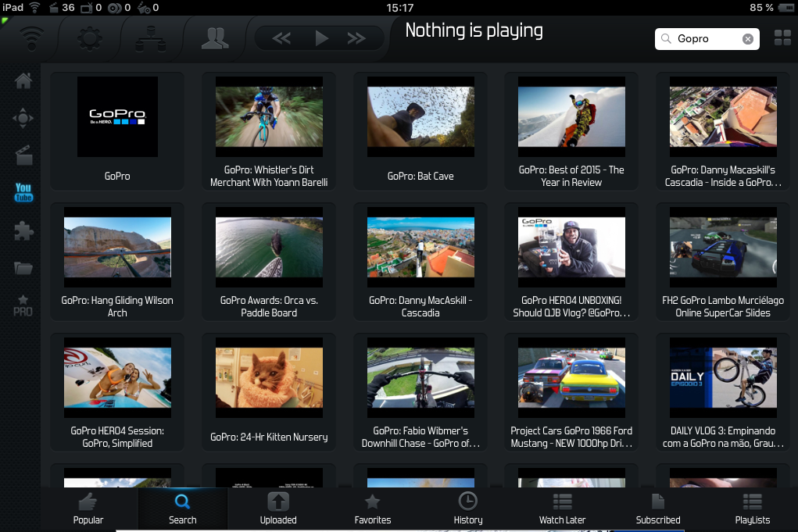Screen dimensions: 798x532
Task: Open the folder icon in sidebar
Action: pos(23,268)
